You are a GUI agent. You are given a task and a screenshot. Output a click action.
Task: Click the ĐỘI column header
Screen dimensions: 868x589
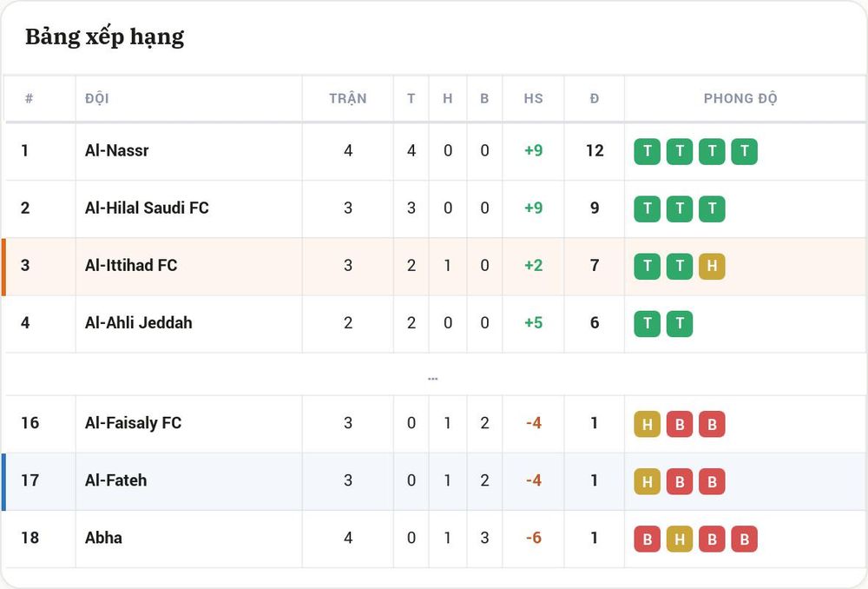pyautogui.click(x=97, y=99)
